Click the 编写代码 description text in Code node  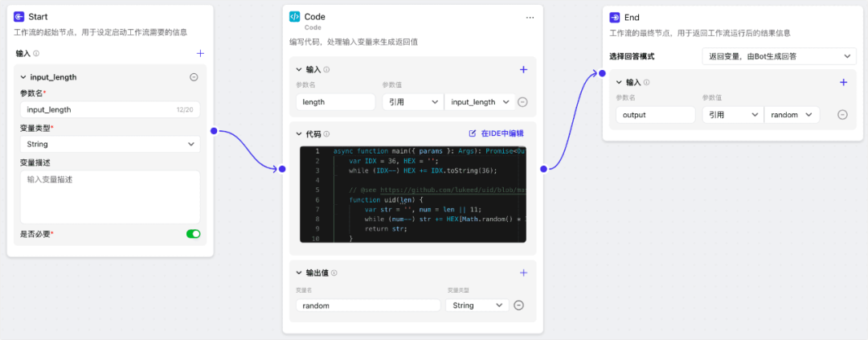tap(353, 42)
